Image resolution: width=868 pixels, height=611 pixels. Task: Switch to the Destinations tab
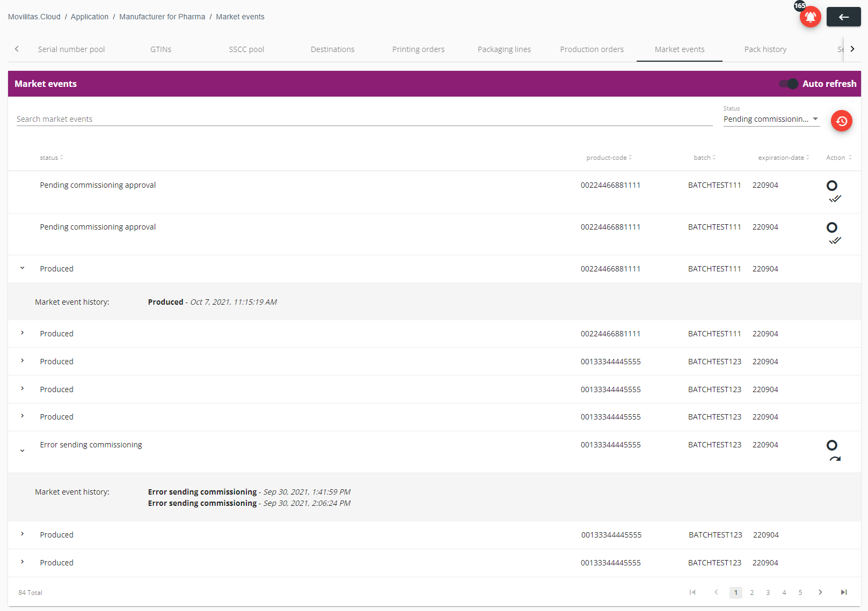(332, 49)
